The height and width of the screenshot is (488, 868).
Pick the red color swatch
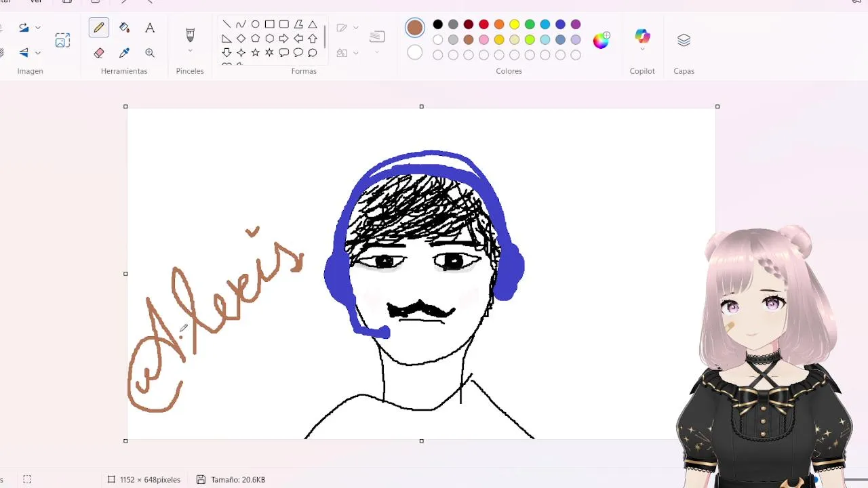pyautogui.click(x=484, y=25)
